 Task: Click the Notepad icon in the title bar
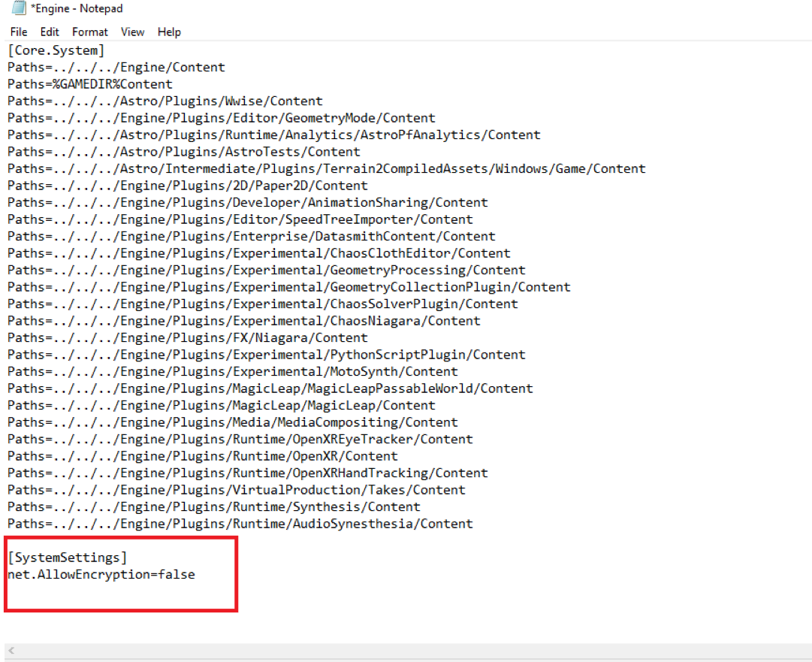tap(18, 8)
